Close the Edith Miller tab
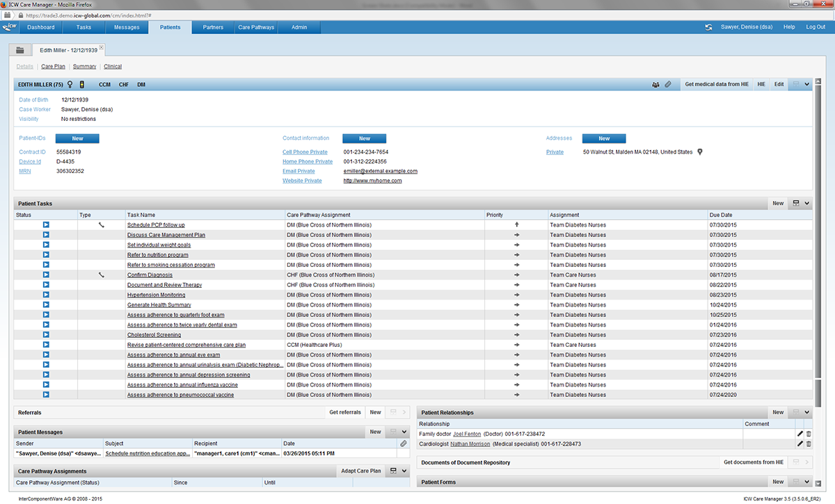835x504 pixels. [102, 47]
